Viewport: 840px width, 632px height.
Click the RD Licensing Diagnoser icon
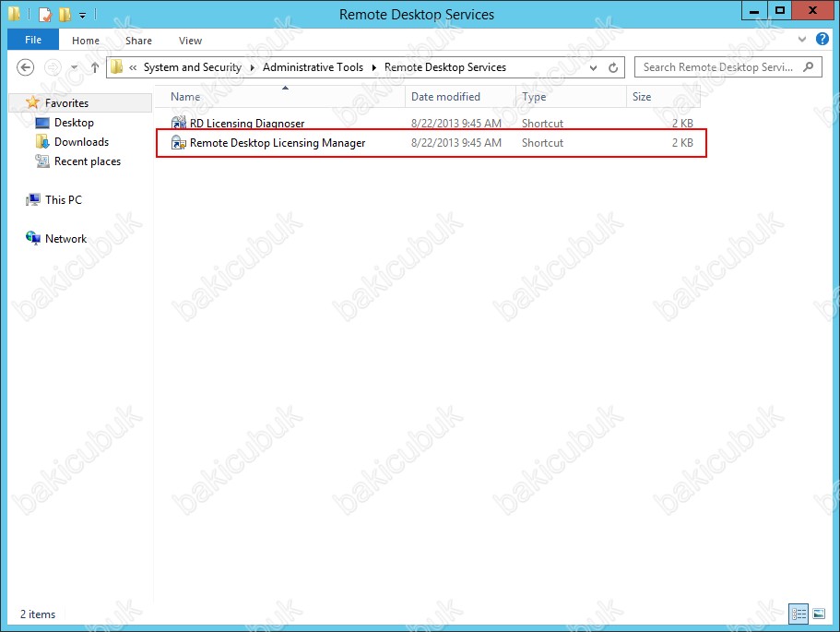(178, 123)
